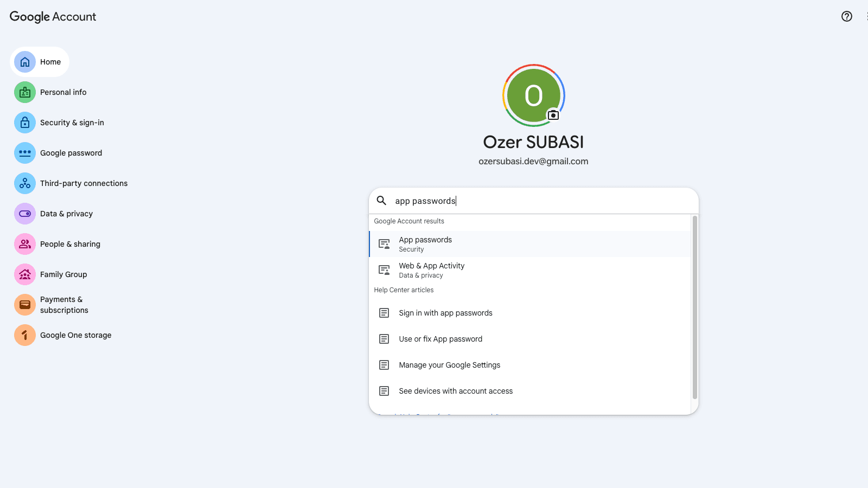868x488 pixels.
Task: Click the Security & sign-in lock icon
Action: [x=25, y=123]
